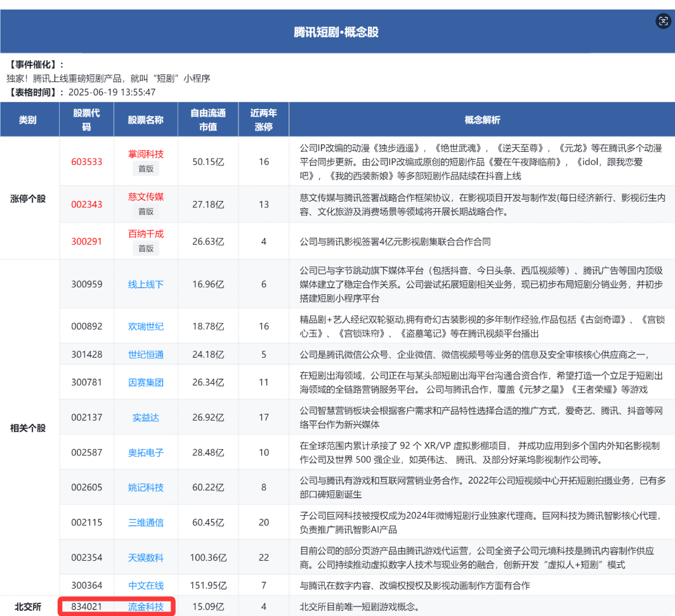Click the 近两年涨停 column header
Viewport: 675px width, 616px height.
click(x=263, y=120)
